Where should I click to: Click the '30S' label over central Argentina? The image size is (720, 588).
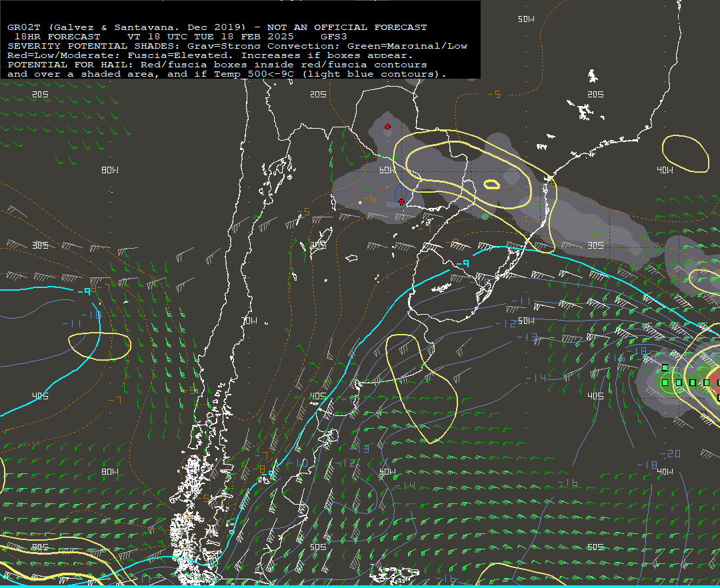click(318, 245)
